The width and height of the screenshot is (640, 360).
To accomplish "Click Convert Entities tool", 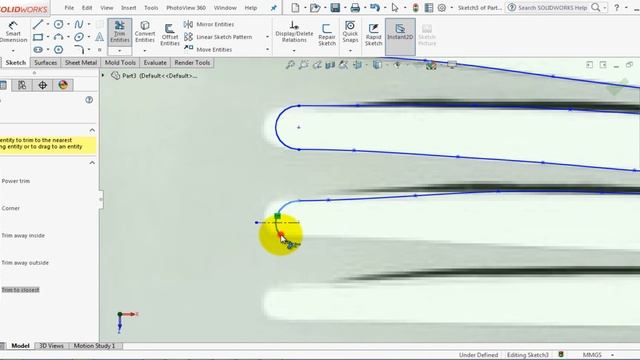I will (145, 32).
